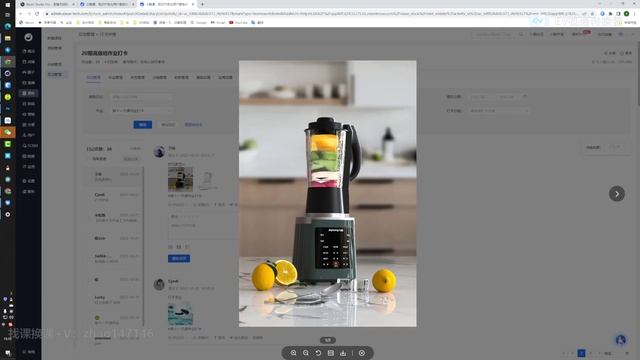Switch to the second browser tab
The width and height of the screenshot is (640, 360).
(x=107, y=4)
